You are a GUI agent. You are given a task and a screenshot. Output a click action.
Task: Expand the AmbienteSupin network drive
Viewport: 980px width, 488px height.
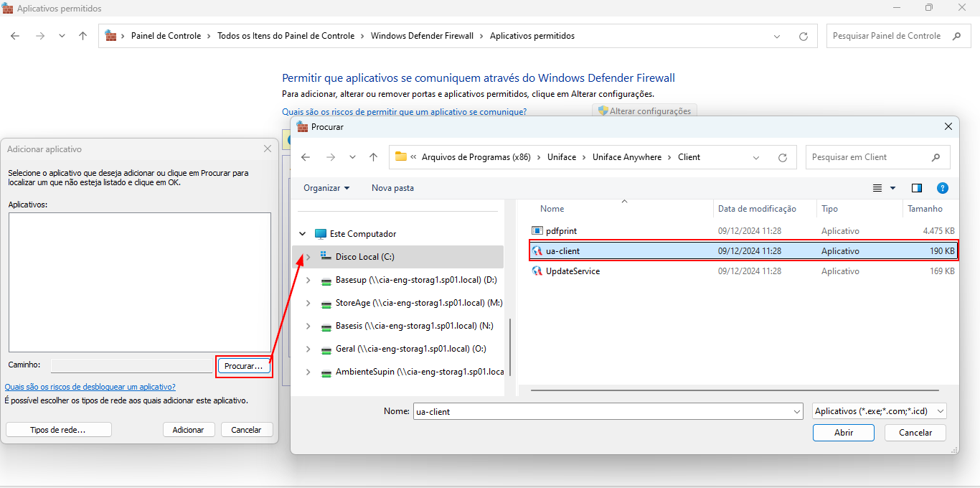tap(308, 372)
